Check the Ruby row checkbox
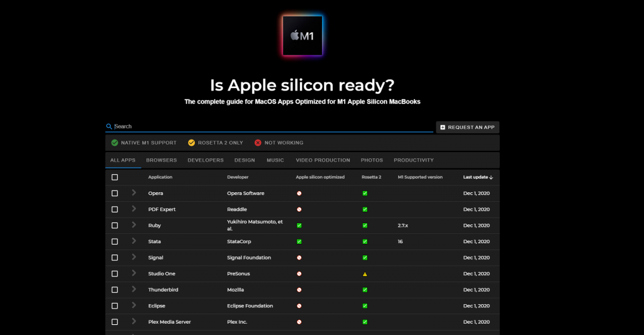This screenshot has height=335, width=644. pyautogui.click(x=114, y=226)
